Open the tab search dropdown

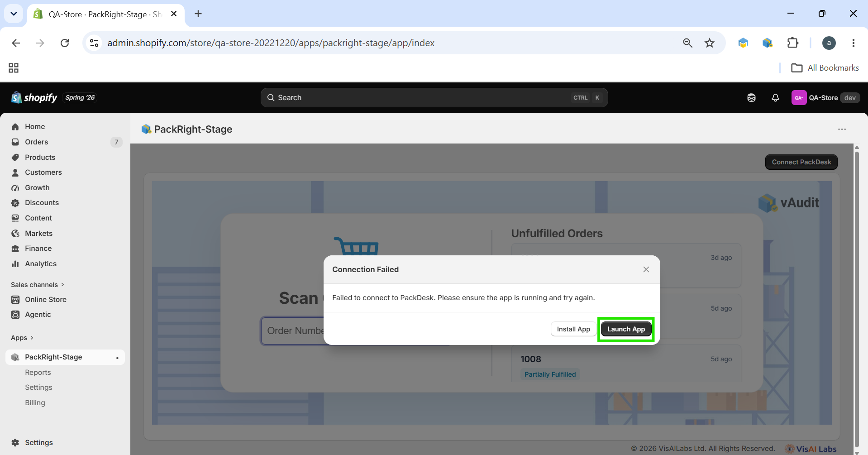(x=14, y=14)
